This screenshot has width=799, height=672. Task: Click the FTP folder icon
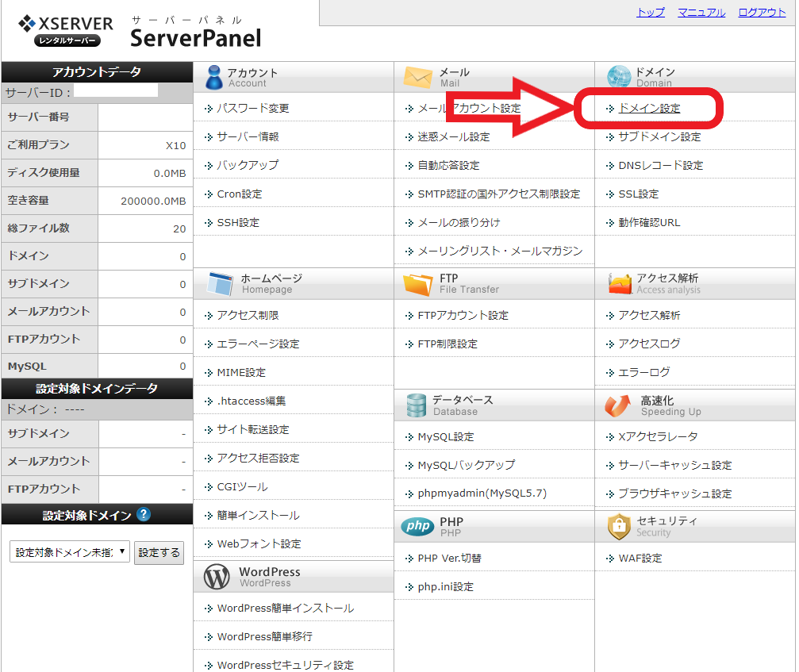coord(418,284)
